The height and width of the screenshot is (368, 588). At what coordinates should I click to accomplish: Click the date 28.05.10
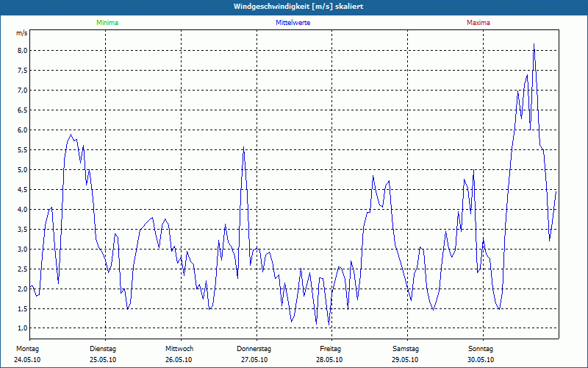[329, 360]
